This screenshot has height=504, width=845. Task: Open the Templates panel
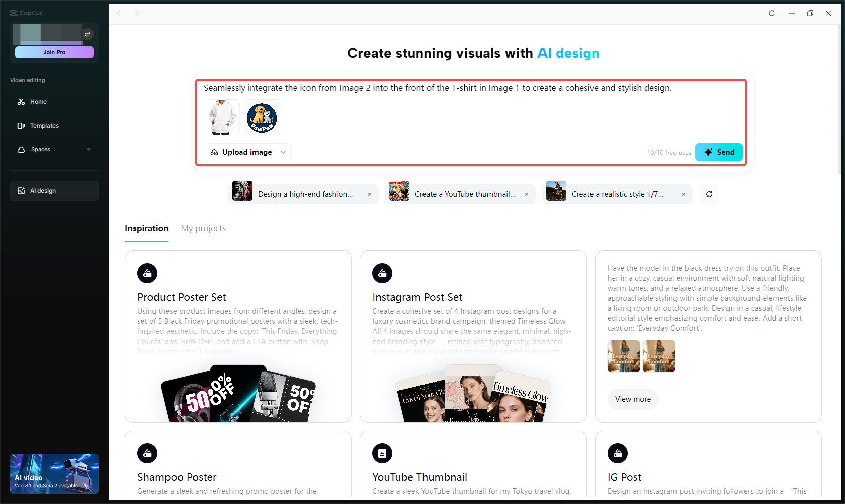[44, 125]
